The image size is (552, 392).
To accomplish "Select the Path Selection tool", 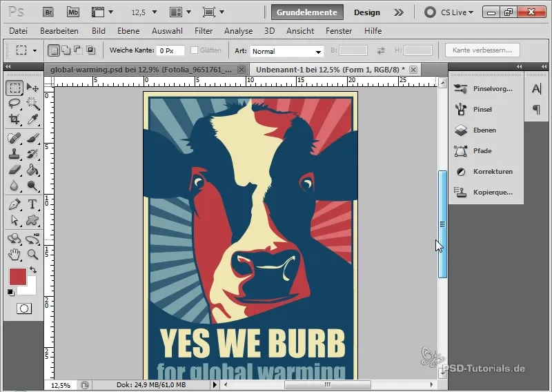I will 14,220.
